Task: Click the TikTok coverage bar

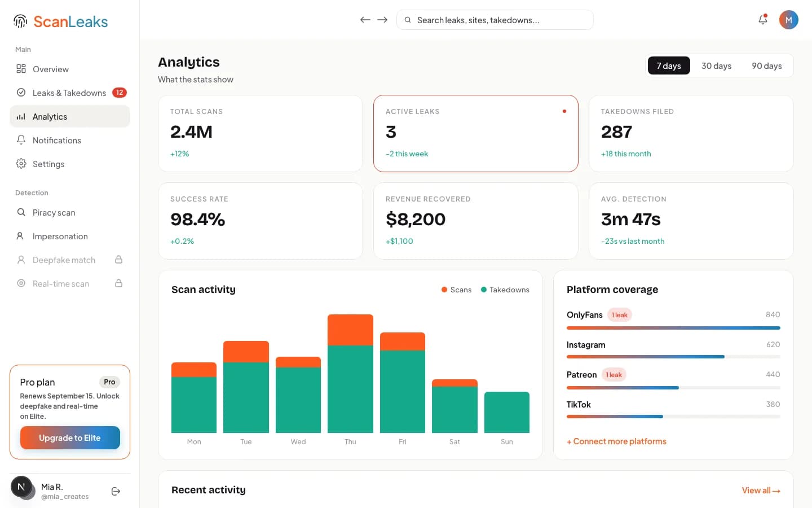Action: (x=673, y=417)
